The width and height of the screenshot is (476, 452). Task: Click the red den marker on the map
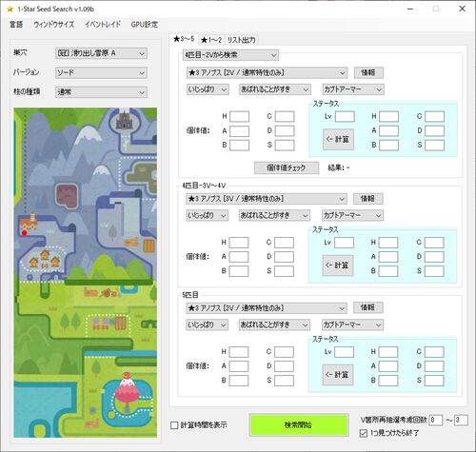pos(25,233)
